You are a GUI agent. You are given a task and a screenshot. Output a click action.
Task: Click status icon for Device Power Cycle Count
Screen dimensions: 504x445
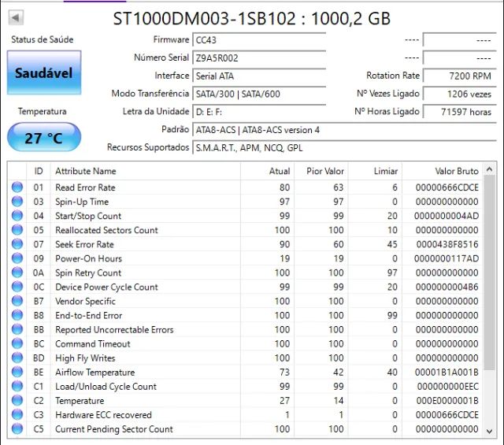click(x=17, y=287)
